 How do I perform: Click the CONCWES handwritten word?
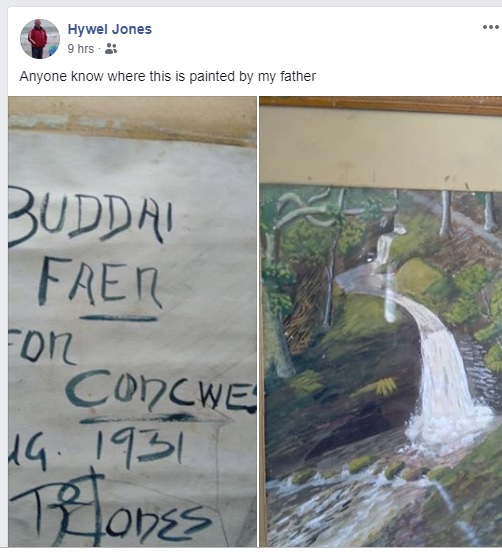click(162, 391)
